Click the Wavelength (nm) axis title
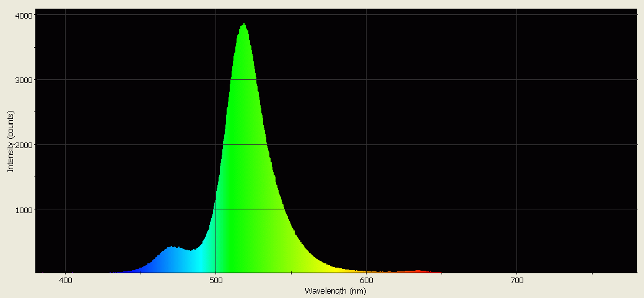 (x=335, y=291)
